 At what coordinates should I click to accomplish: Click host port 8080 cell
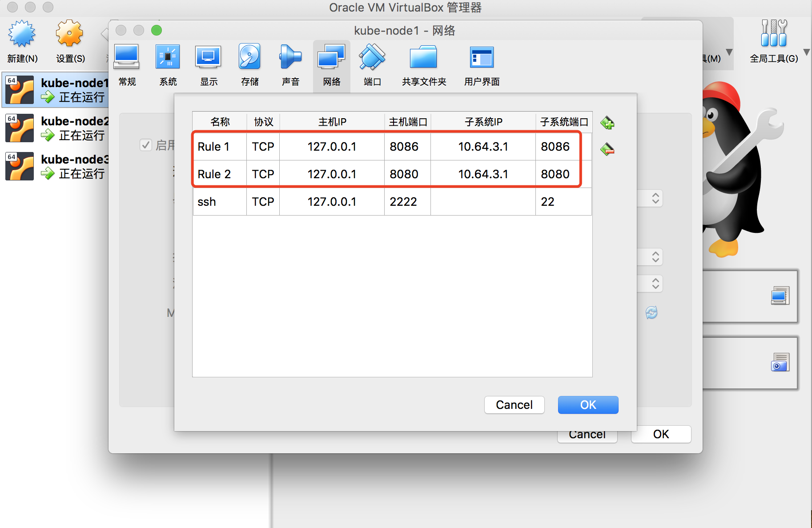click(x=407, y=174)
